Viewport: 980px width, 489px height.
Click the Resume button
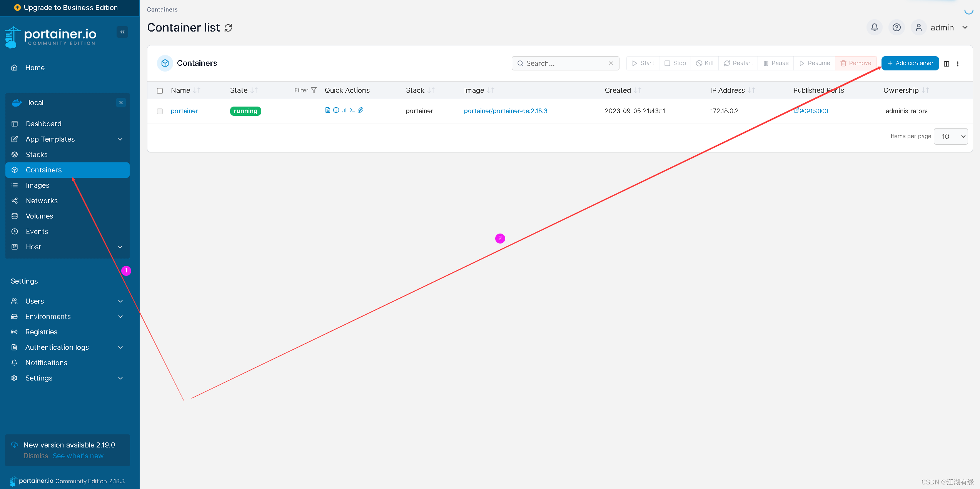click(814, 63)
